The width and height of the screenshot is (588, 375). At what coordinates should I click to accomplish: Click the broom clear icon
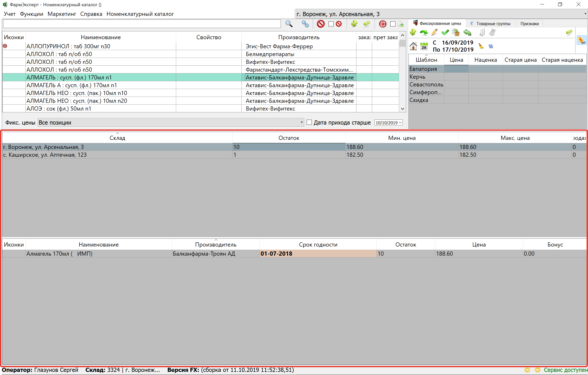pyautogui.click(x=481, y=46)
